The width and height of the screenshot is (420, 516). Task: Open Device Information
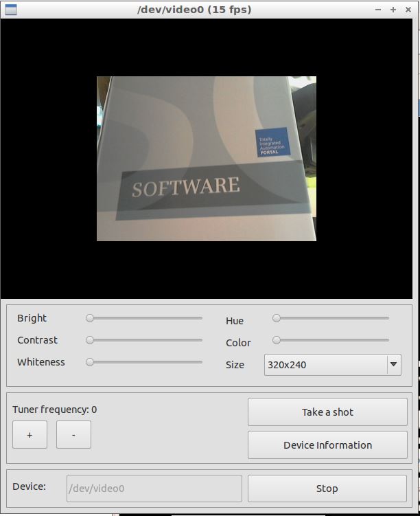[x=327, y=445]
